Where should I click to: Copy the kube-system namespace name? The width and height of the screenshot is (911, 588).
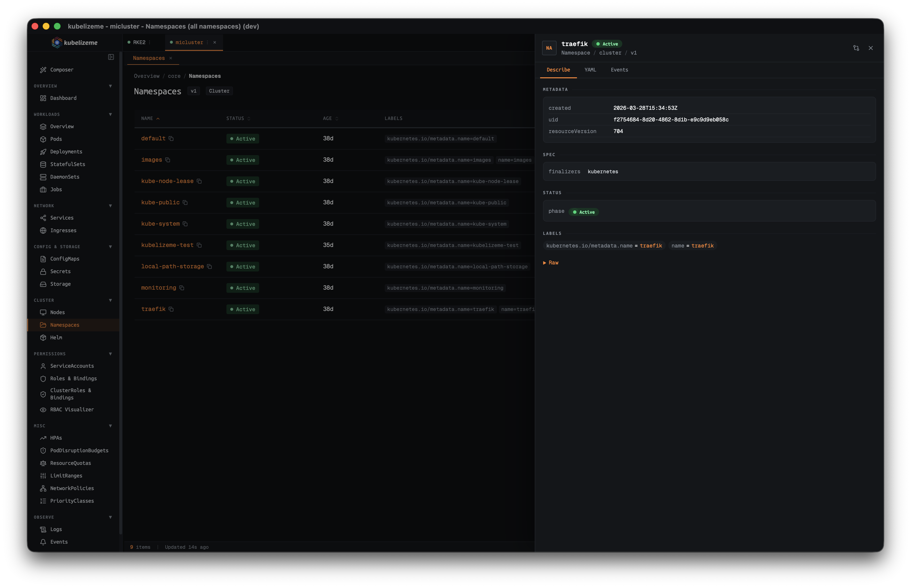point(185,224)
